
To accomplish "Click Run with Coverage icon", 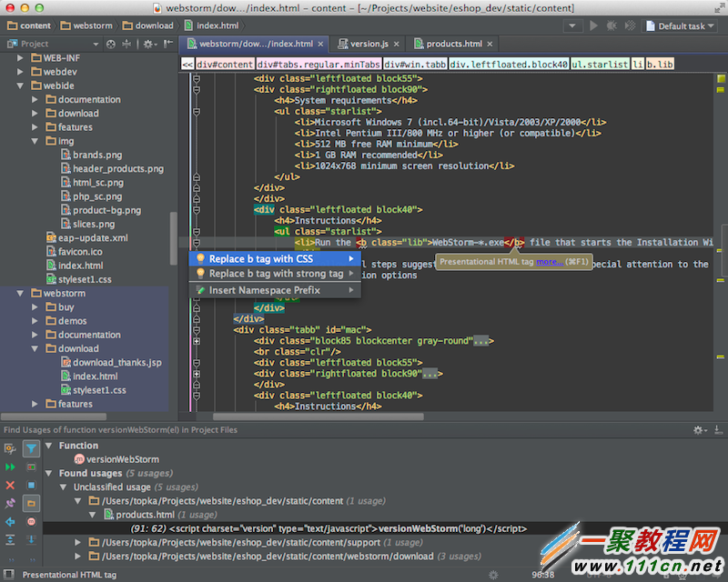I will [630, 25].
